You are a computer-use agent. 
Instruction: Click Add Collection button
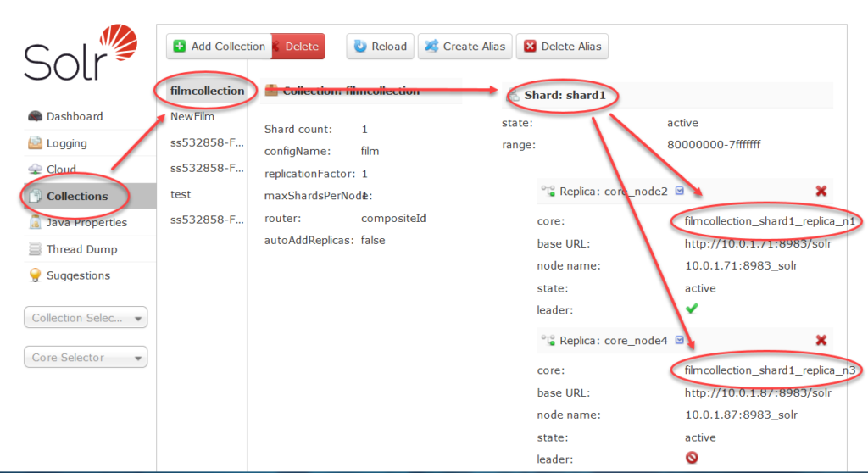[220, 47]
